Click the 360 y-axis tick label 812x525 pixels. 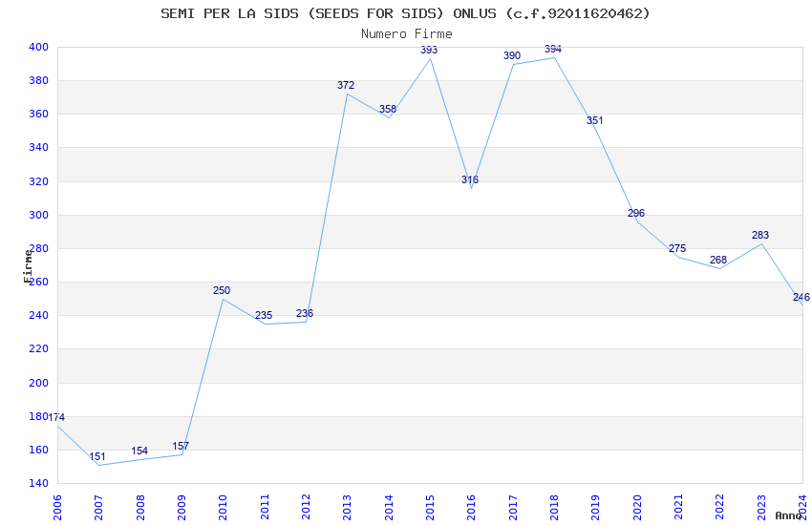pyautogui.click(x=38, y=114)
